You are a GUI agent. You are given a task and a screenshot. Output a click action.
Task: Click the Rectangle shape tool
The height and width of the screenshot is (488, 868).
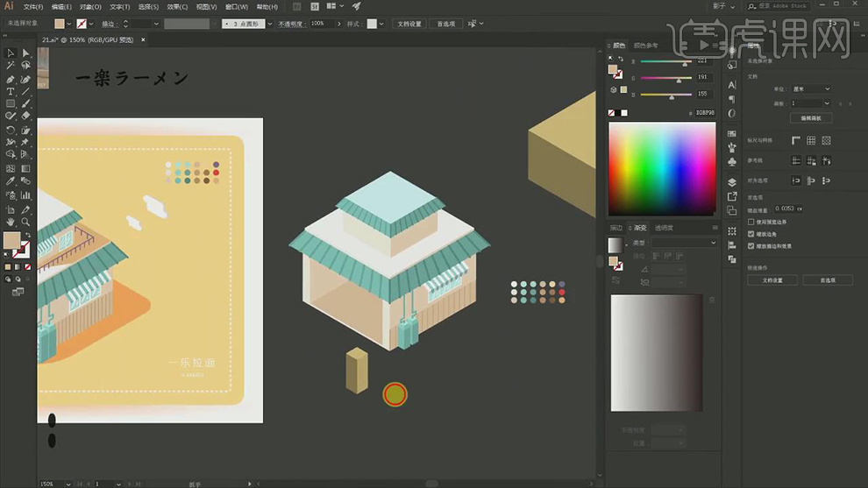tap(11, 103)
